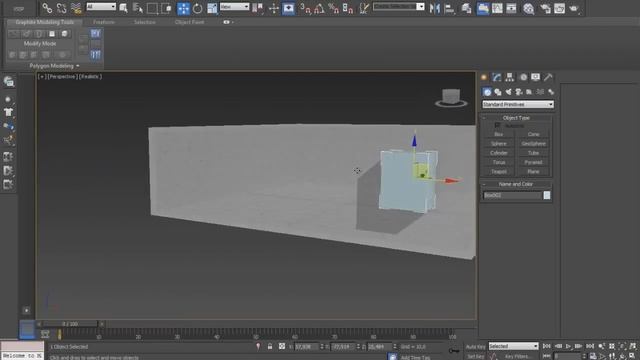Open the Hierarchy command panel tab
640x360 pixels.
pyautogui.click(x=509, y=77)
